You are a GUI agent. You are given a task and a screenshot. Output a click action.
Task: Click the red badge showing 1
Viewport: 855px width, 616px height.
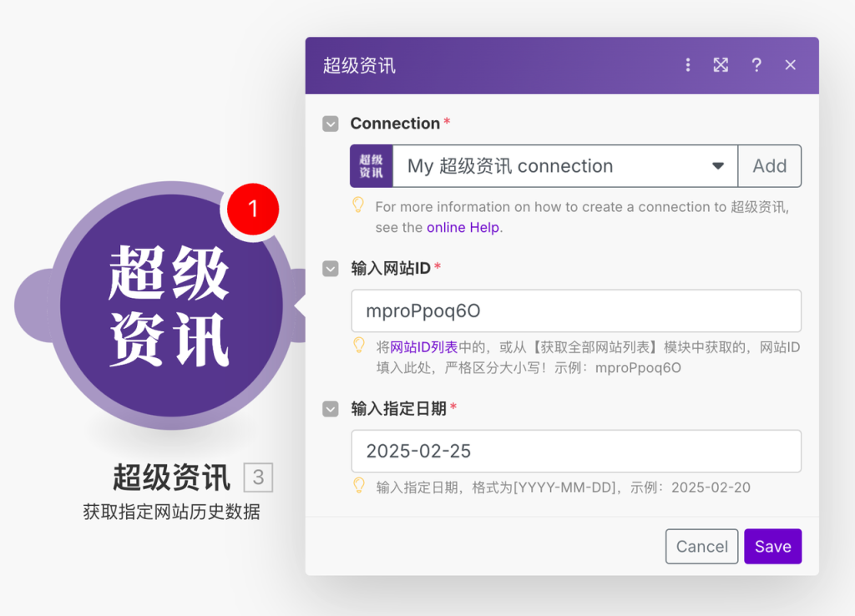click(251, 209)
